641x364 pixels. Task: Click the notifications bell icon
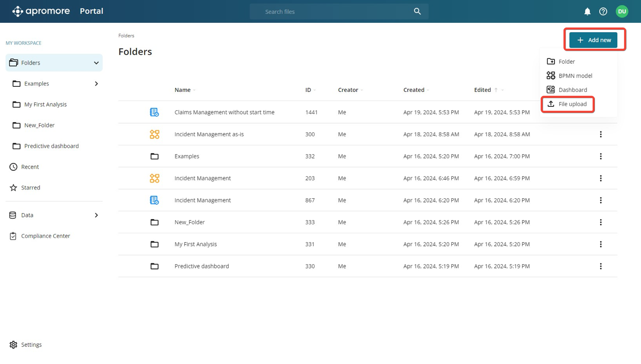tap(587, 12)
